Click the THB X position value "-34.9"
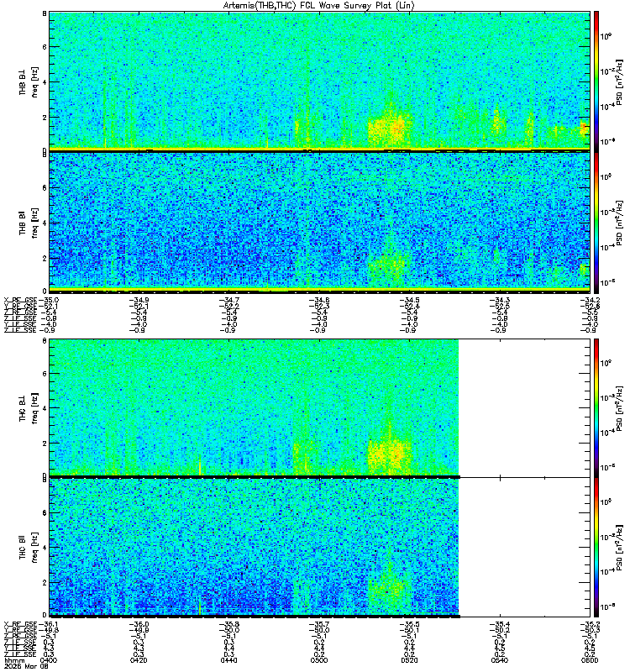Image resolution: width=630 pixels, height=672 pixels. (x=139, y=300)
